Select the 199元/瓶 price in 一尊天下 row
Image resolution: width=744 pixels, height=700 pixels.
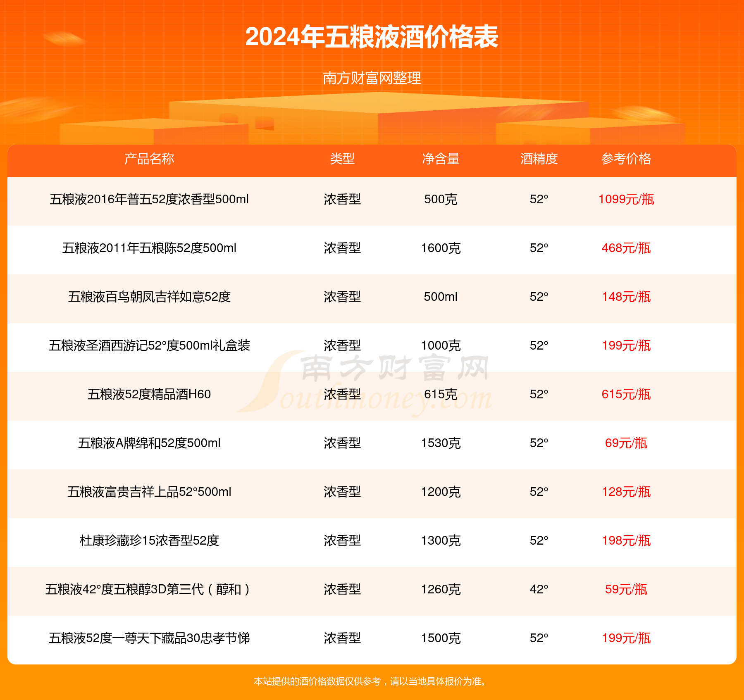[626, 638]
